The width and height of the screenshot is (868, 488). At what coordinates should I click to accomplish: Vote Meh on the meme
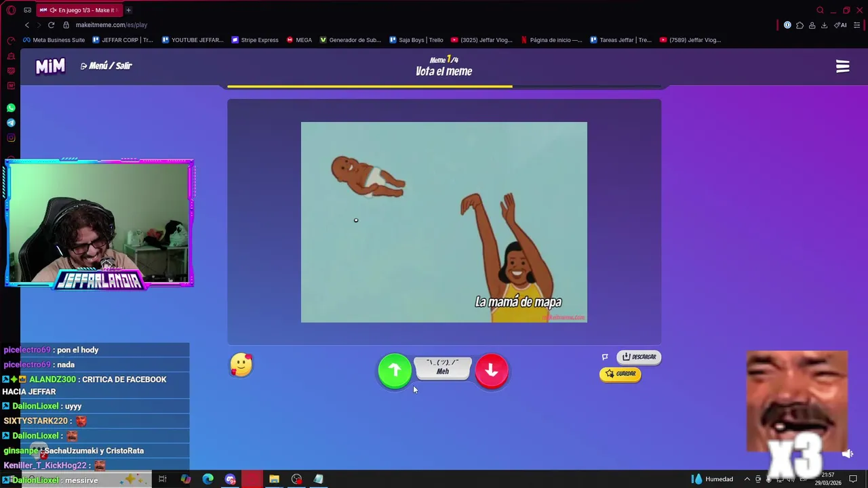[x=443, y=367]
